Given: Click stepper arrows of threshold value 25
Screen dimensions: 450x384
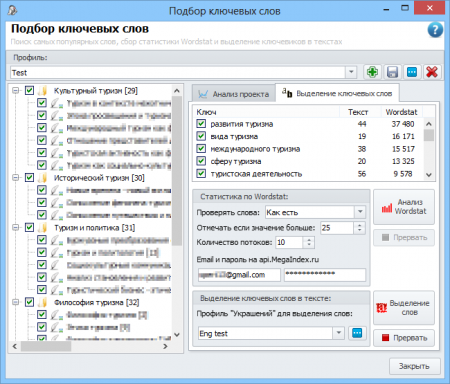Looking at the screenshot, I should click(x=359, y=228).
